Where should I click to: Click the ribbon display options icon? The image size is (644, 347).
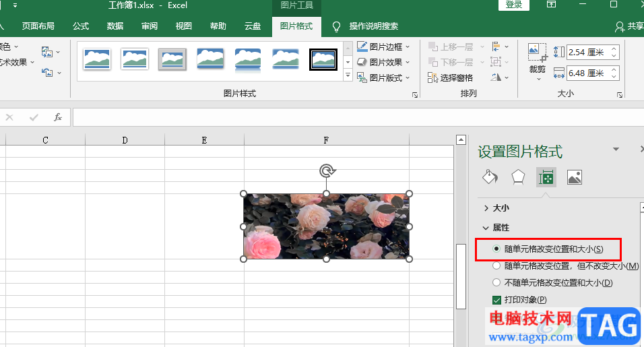tap(551, 5)
